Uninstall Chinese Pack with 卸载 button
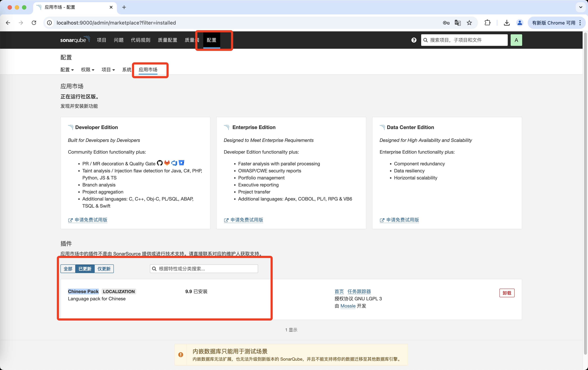 coord(507,293)
